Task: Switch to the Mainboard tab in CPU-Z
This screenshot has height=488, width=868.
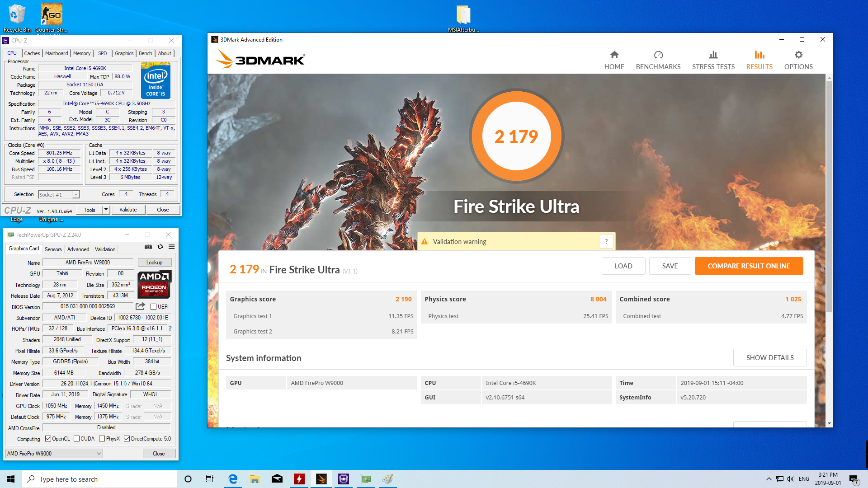Action: click(57, 53)
